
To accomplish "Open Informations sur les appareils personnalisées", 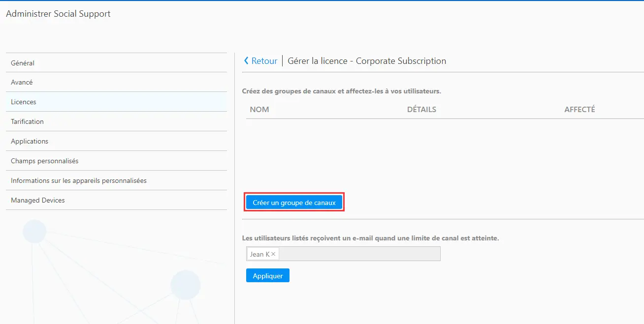I will [x=116, y=180].
